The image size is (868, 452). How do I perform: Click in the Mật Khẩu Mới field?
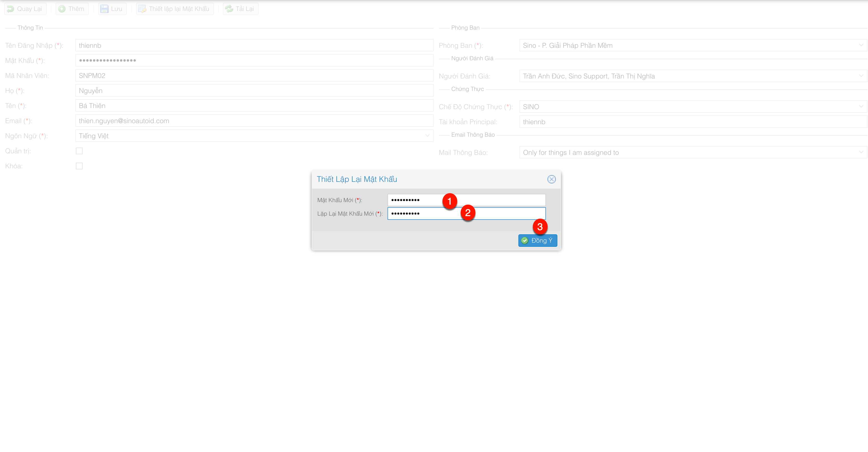(x=499, y=200)
